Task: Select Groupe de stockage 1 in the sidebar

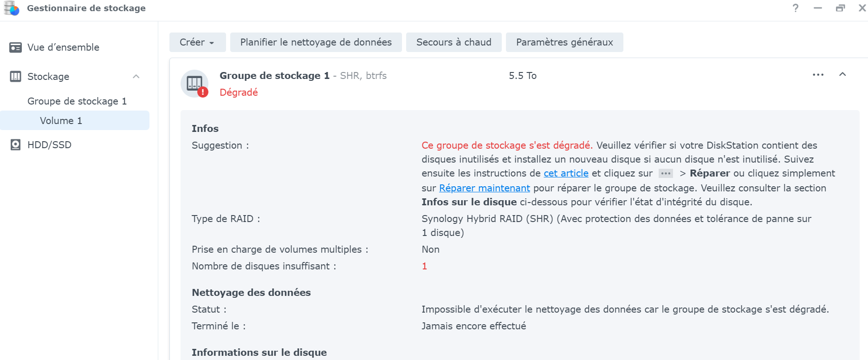Action: [77, 101]
